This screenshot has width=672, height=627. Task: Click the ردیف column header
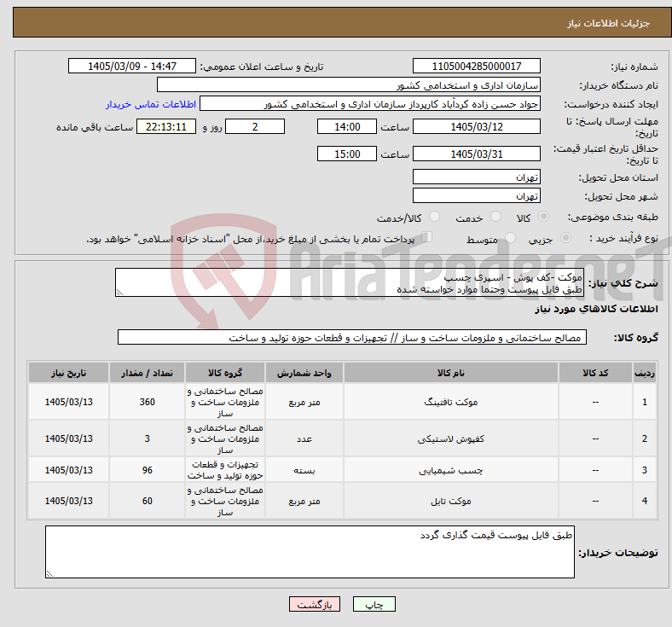[644, 373]
